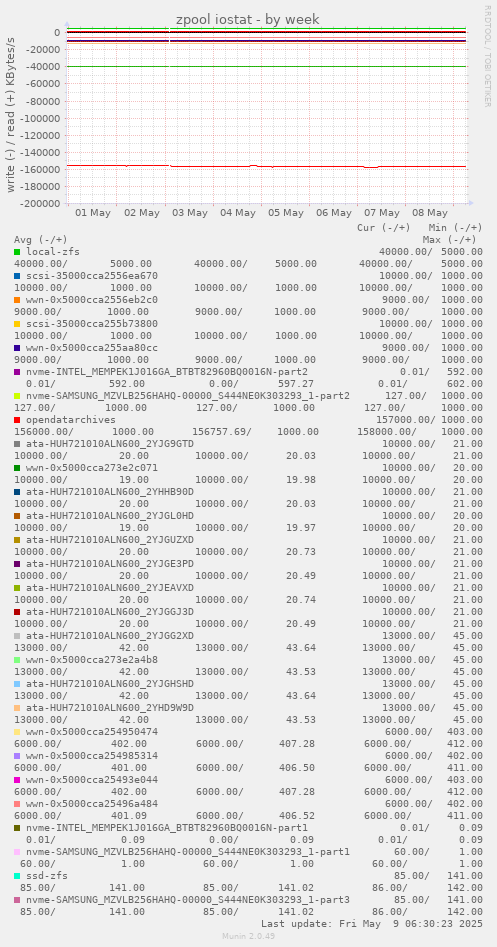The height and width of the screenshot is (947, 497).
Task: Click the 08 May date label on x-axis
Action: point(429,213)
